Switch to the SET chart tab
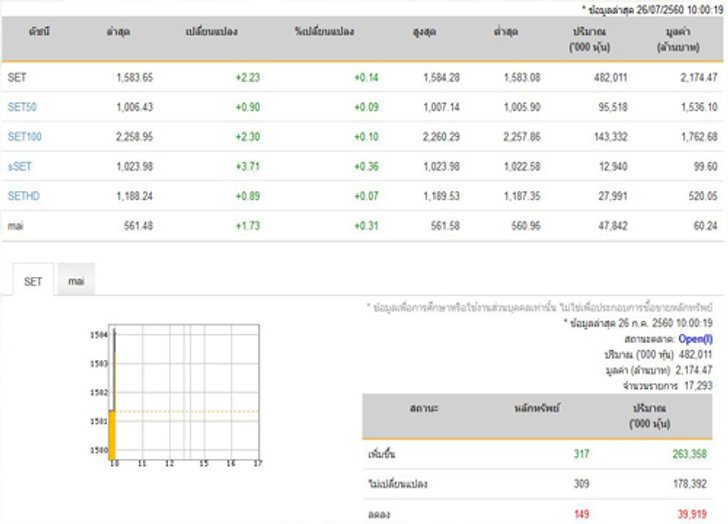Screen dimensions: 728x524 coord(33,281)
